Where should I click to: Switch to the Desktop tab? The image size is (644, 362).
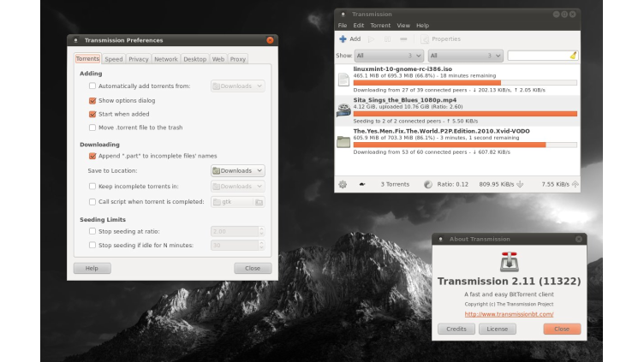[x=194, y=59]
